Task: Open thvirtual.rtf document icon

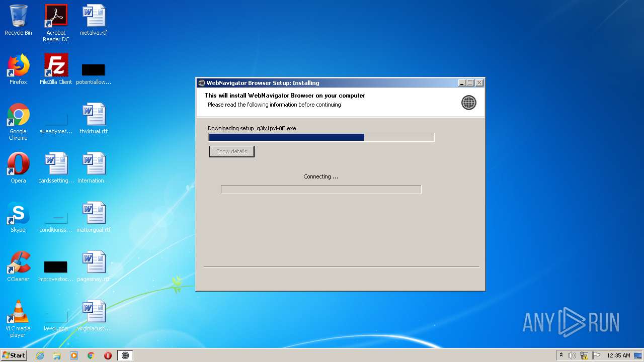Action: (x=94, y=119)
